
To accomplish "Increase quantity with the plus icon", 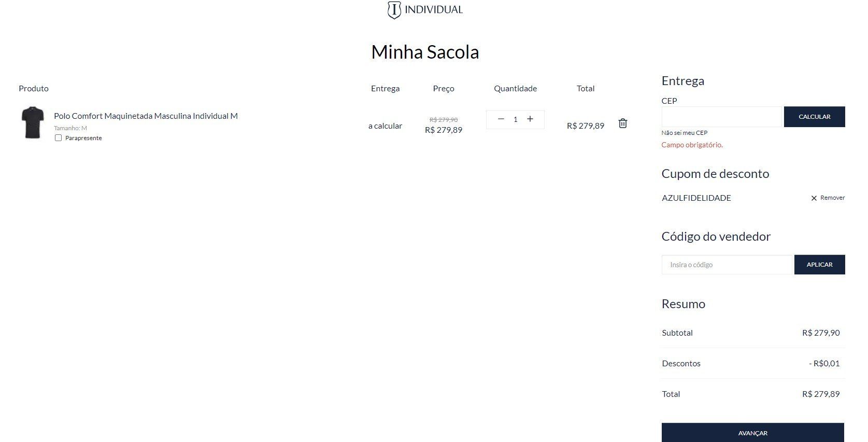I will click(x=530, y=119).
